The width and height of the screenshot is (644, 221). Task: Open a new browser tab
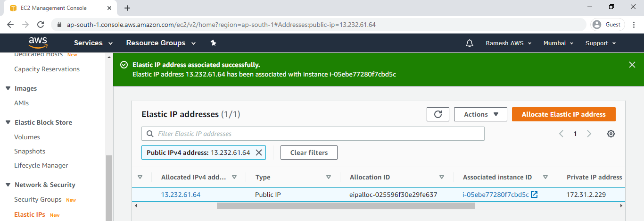[127, 8]
